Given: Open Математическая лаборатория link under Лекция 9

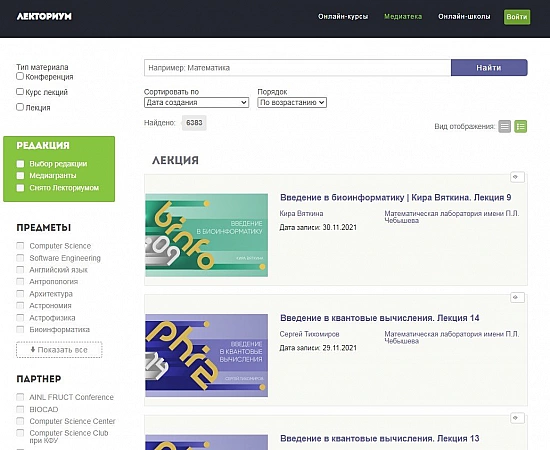Looking at the screenshot, I should 452,217.
